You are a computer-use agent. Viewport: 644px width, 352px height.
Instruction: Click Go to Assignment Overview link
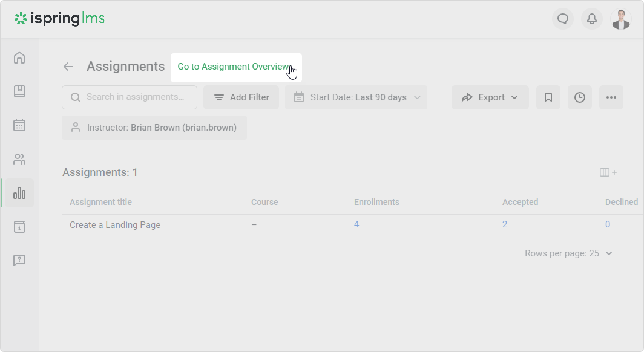click(233, 67)
